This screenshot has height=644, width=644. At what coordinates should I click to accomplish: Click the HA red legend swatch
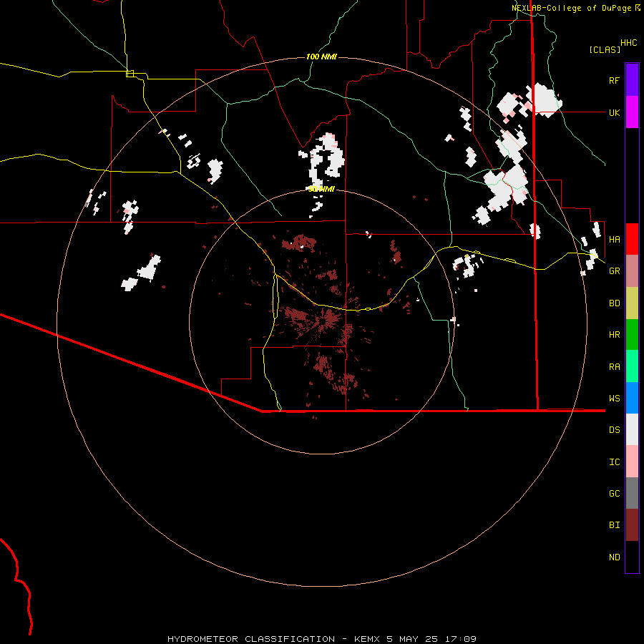coord(632,239)
